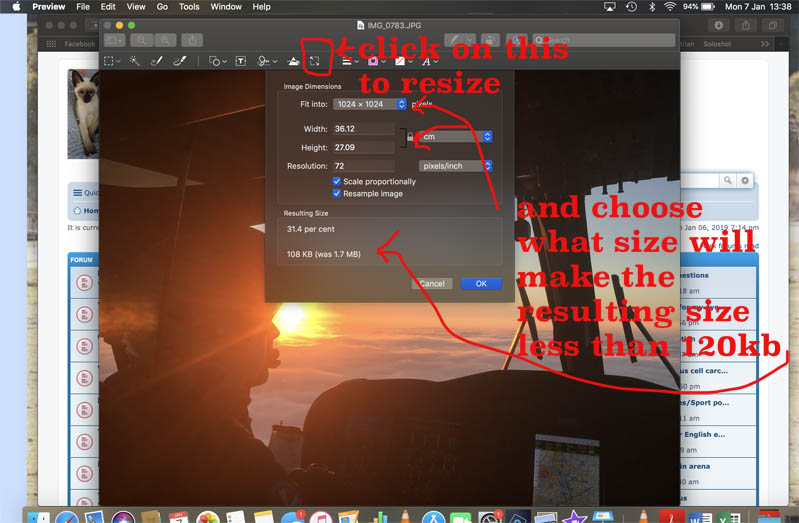Viewport: 799px width, 523px height.
Task: Open the Preview application menu
Action: pyautogui.click(x=48, y=7)
